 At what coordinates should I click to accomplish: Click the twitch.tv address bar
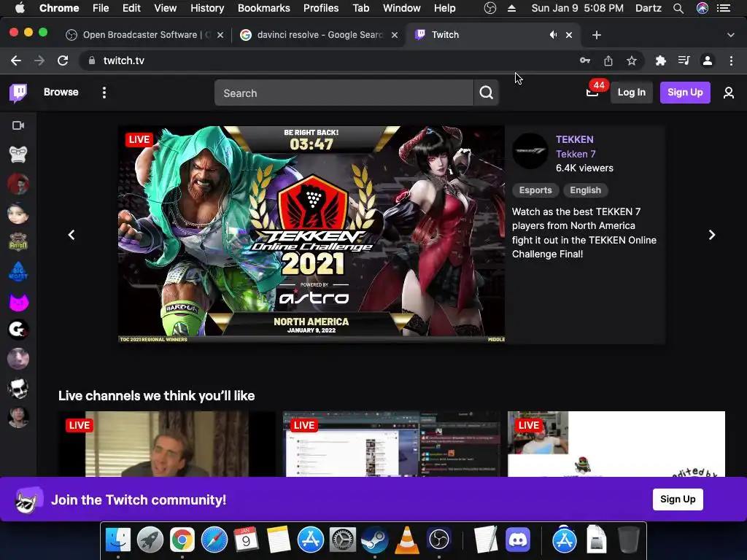(329, 61)
